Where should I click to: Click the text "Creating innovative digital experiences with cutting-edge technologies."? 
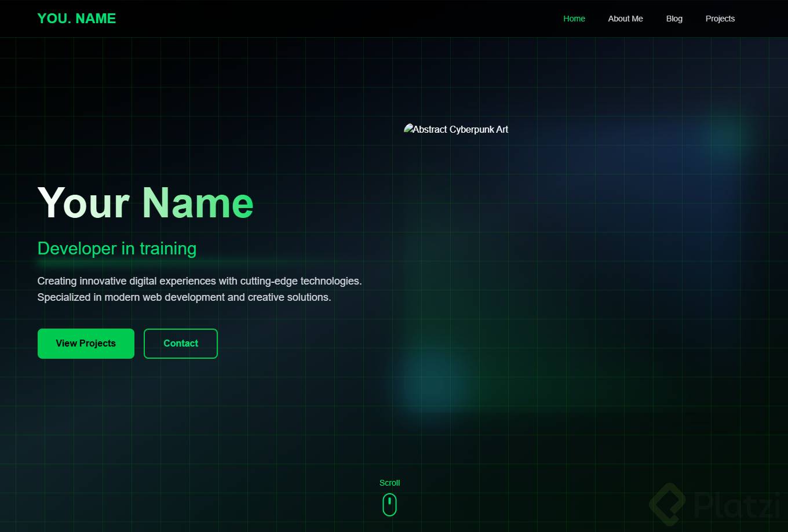pyautogui.click(x=200, y=281)
